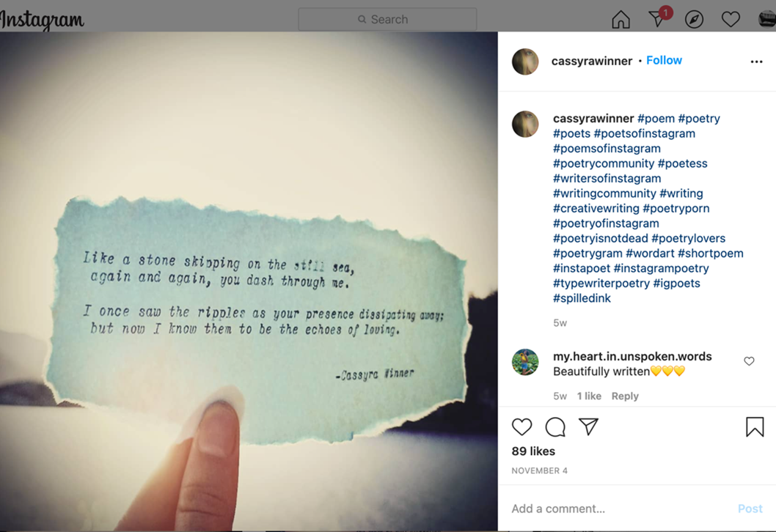Viewport: 776px width, 532px height.
Task: Like the comment by my.heart.in.unspoken.words
Action: [749, 361]
